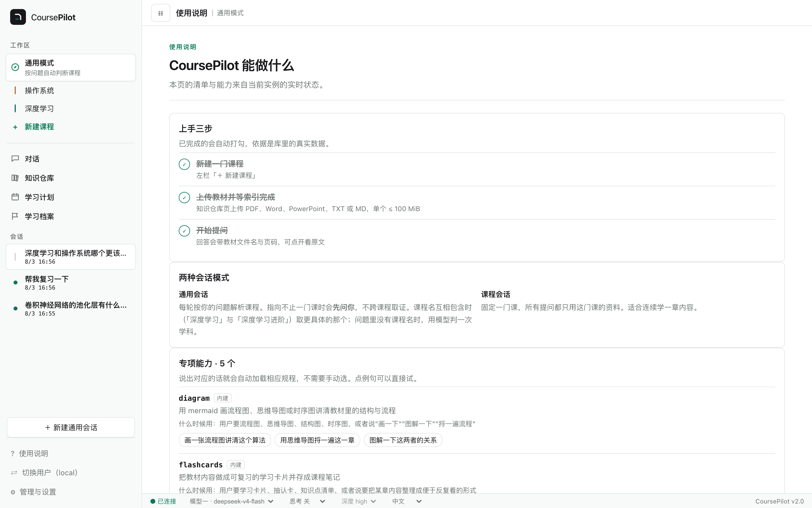This screenshot has height=508, width=812.
Task: Try the example 图解一下这两者的关系
Action: click(403, 440)
